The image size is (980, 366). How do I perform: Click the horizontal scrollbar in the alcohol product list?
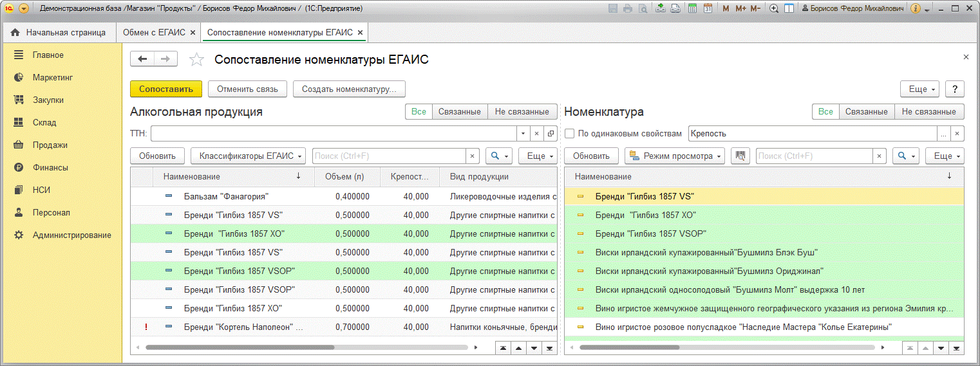pyautogui.click(x=240, y=347)
